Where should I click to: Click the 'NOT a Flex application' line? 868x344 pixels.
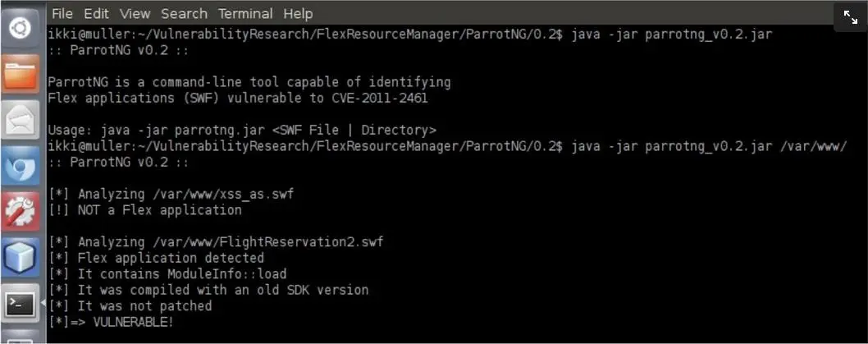[x=160, y=210]
